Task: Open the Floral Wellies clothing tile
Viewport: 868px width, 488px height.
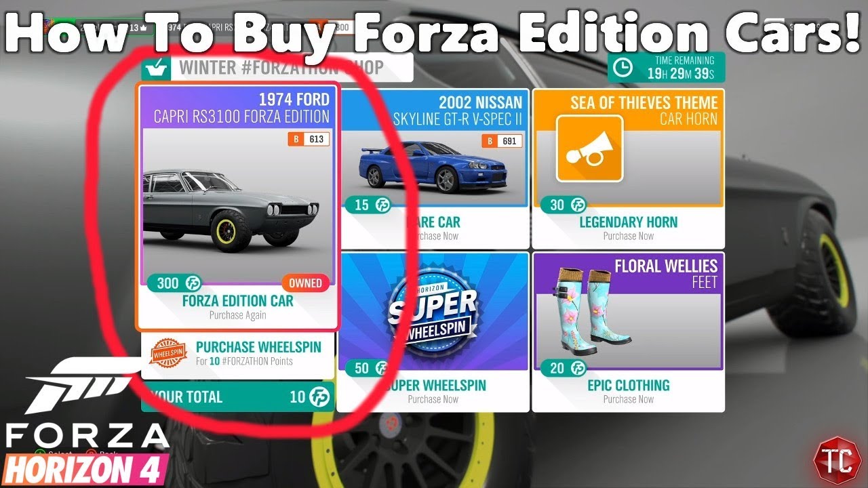Action: (628, 332)
